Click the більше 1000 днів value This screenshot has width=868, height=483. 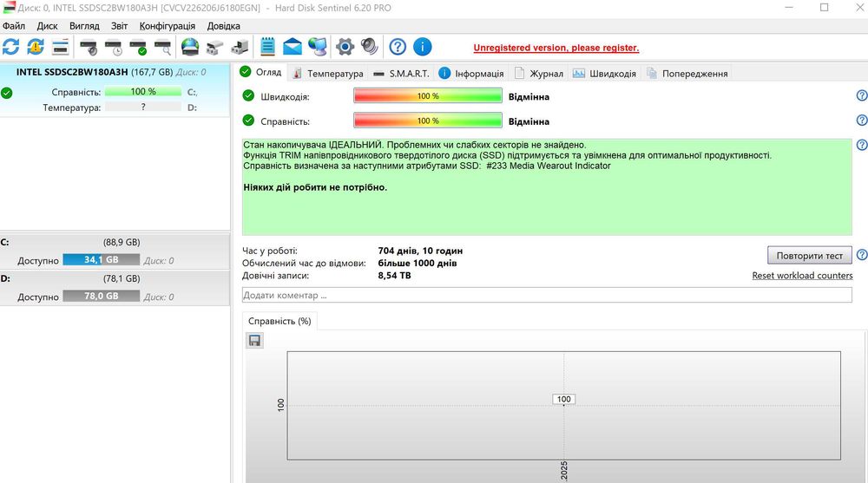[418, 264]
